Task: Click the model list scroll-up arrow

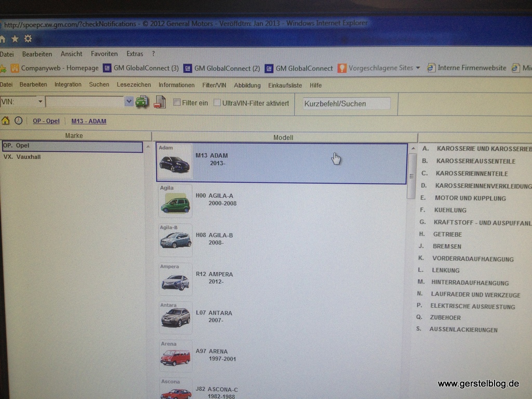Action: tap(413, 148)
